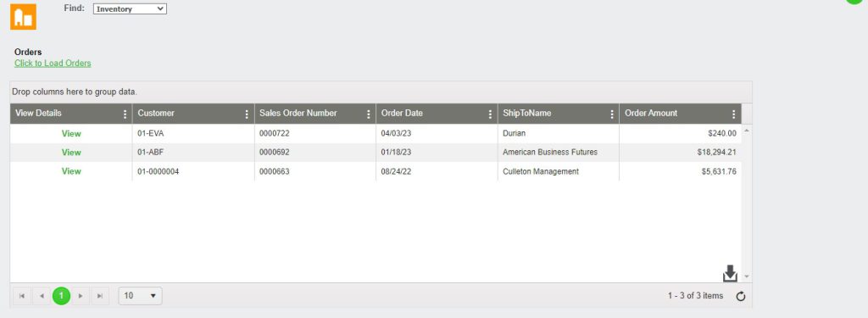868x318 pixels.
Task: Click the Click to Load Orders link
Action: tap(53, 63)
